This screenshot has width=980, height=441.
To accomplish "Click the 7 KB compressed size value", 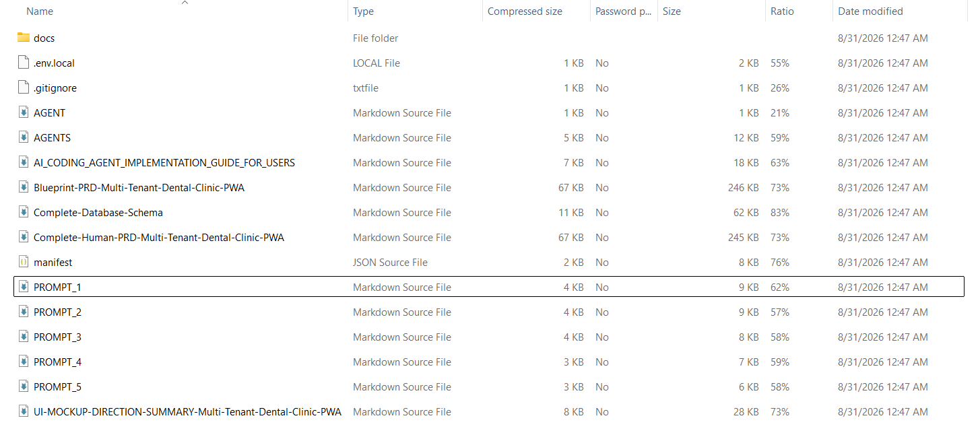I will pos(574,163).
